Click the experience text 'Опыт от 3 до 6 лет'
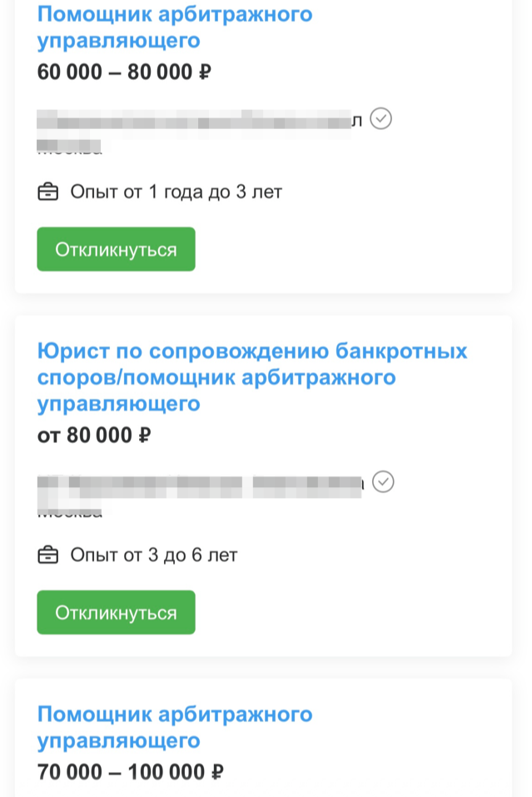 [152, 554]
